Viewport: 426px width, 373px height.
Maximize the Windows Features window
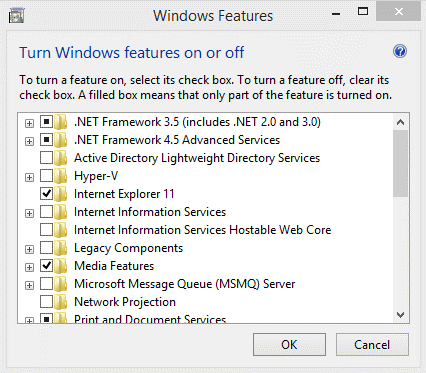pyautogui.click(x=363, y=12)
